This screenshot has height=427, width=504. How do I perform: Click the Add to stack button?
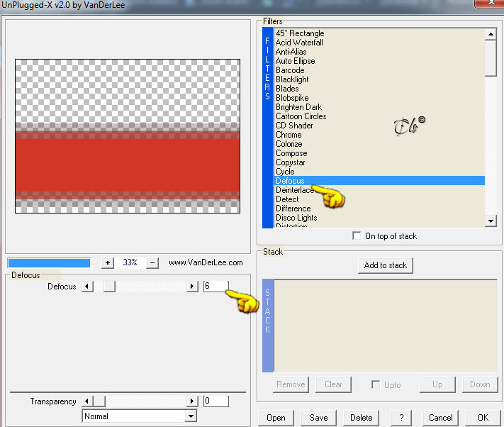386,265
